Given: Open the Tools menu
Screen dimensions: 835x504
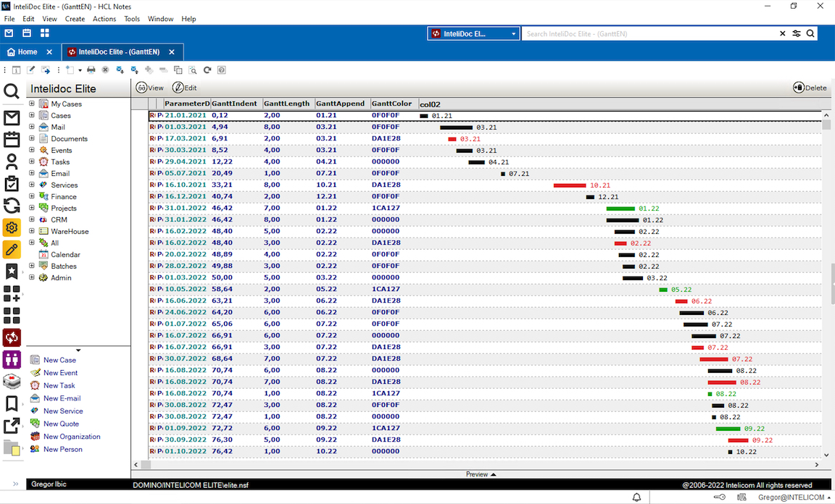Looking at the screenshot, I should point(132,19).
